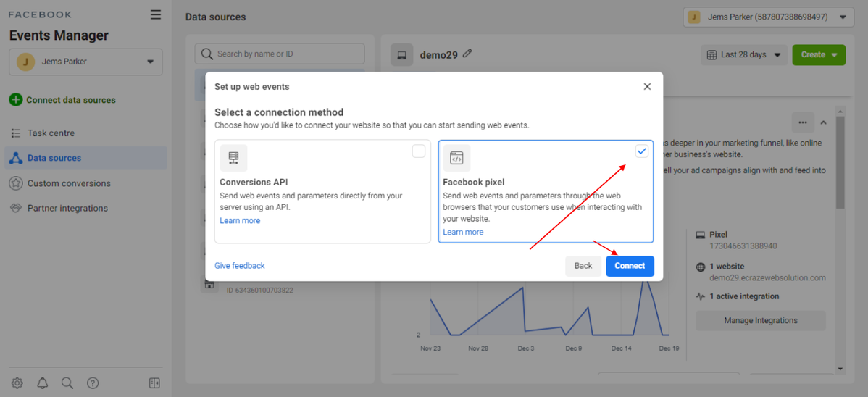Click the Connect data sources link text
The width and height of the screenshot is (868, 397).
point(71,100)
